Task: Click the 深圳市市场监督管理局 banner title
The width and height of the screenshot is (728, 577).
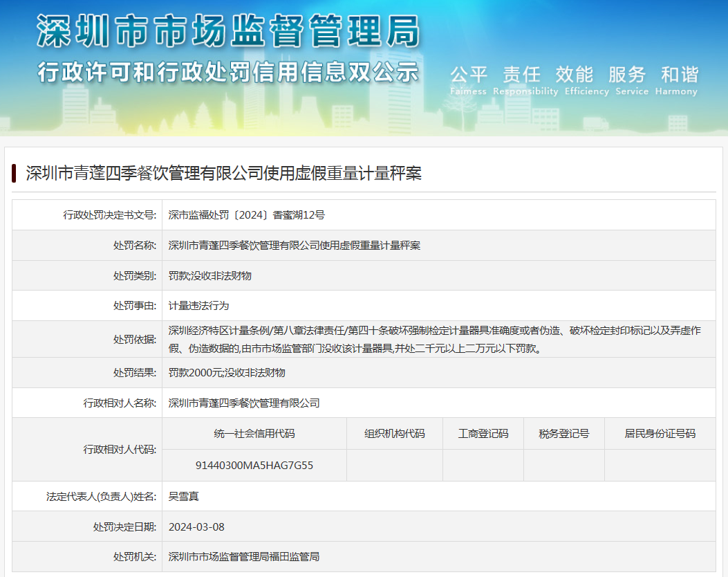Action: click(x=228, y=33)
